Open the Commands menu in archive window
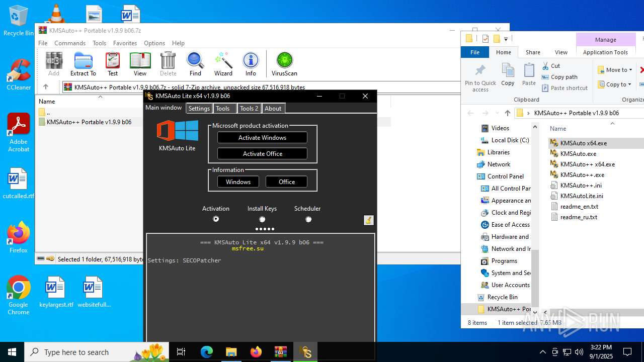Image resolution: width=644 pixels, height=362 pixels. click(70, 43)
